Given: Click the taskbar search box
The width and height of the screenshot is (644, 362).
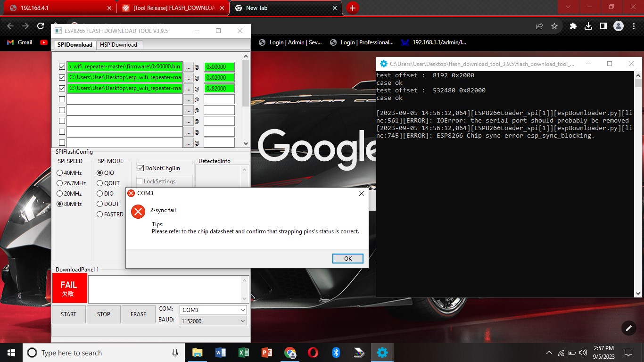Looking at the screenshot, I should [x=104, y=353].
